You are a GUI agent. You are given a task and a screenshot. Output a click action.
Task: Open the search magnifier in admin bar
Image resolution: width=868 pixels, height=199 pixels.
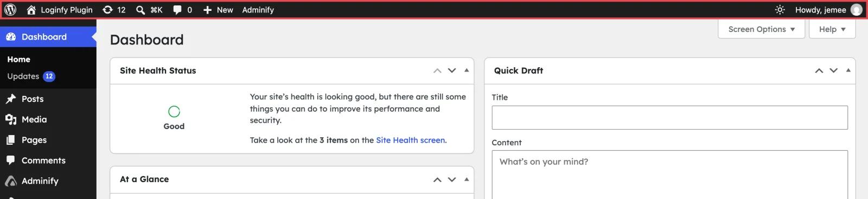click(140, 10)
